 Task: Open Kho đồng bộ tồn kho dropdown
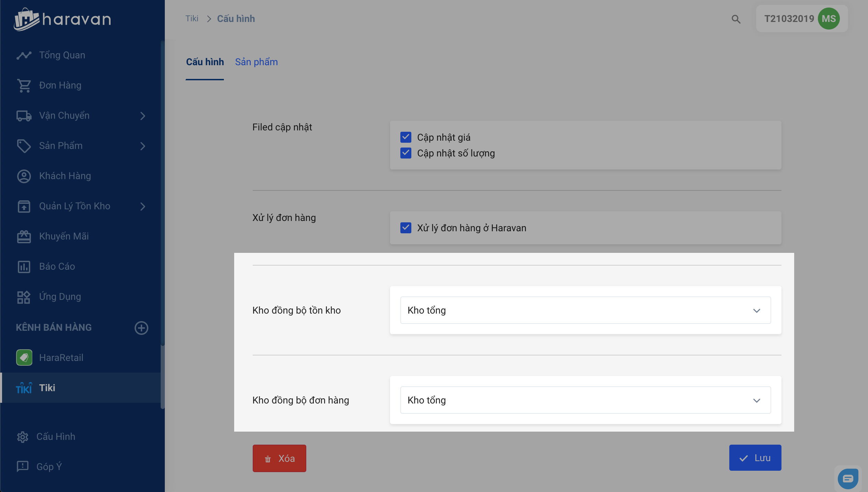pos(585,310)
